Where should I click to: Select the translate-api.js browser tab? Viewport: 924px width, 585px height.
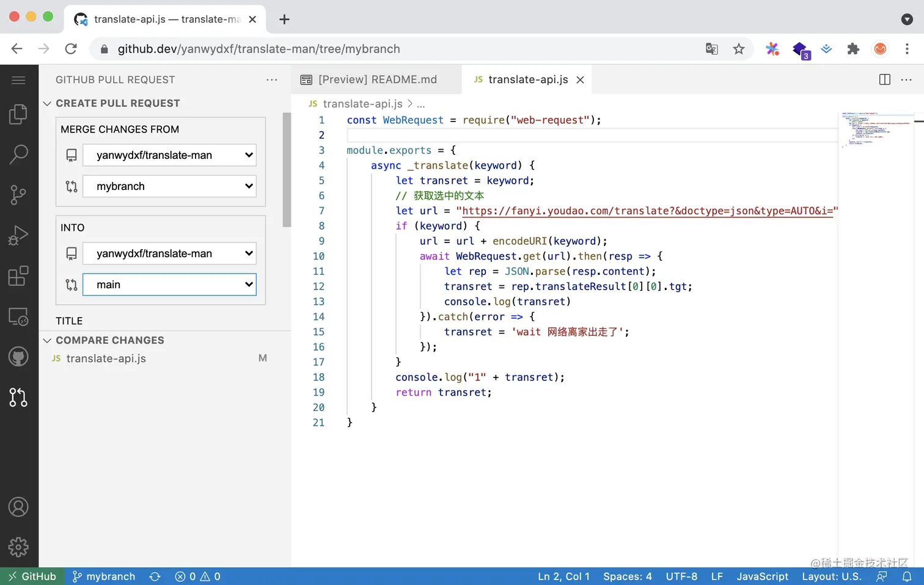(x=165, y=20)
